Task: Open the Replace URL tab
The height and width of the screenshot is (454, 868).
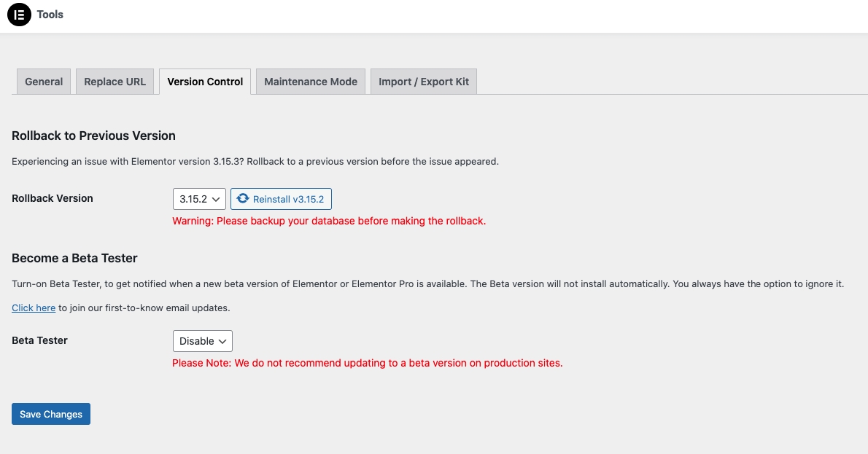Action: (115, 82)
